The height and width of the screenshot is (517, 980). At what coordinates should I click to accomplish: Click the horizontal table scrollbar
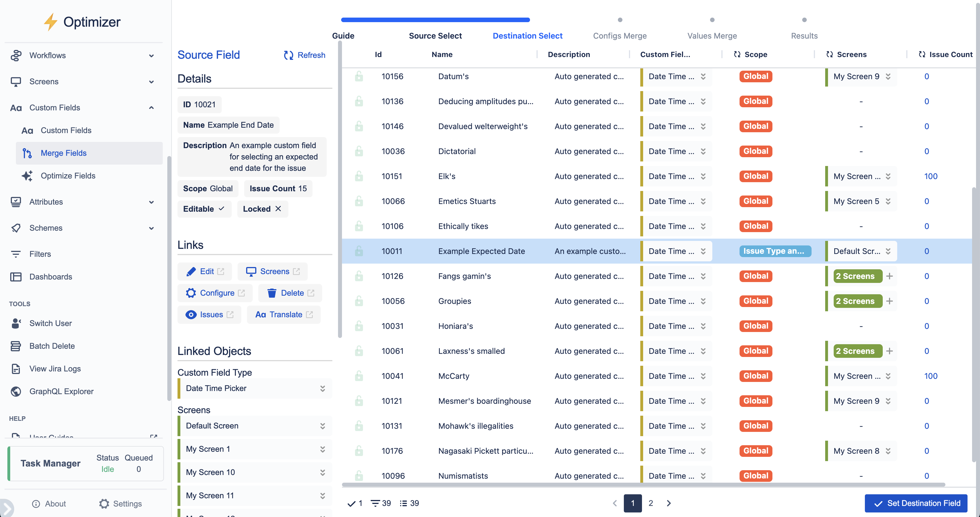643,485
